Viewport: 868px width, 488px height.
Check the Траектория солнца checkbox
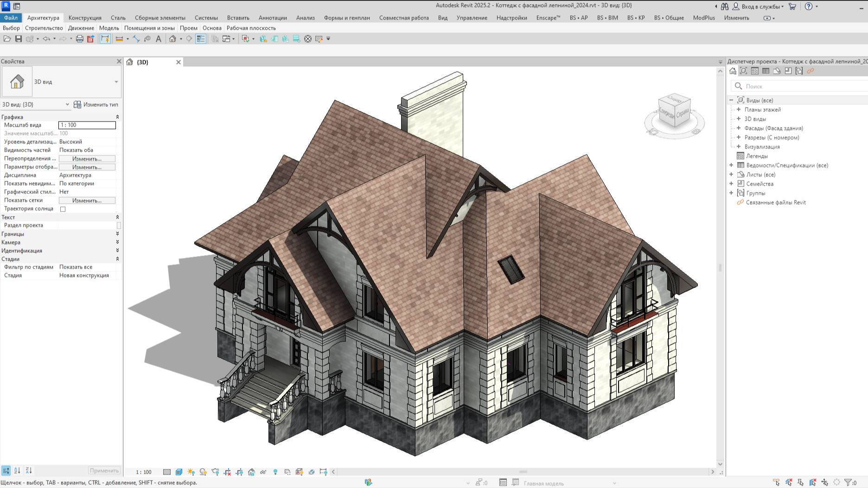pyautogui.click(x=63, y=209)
